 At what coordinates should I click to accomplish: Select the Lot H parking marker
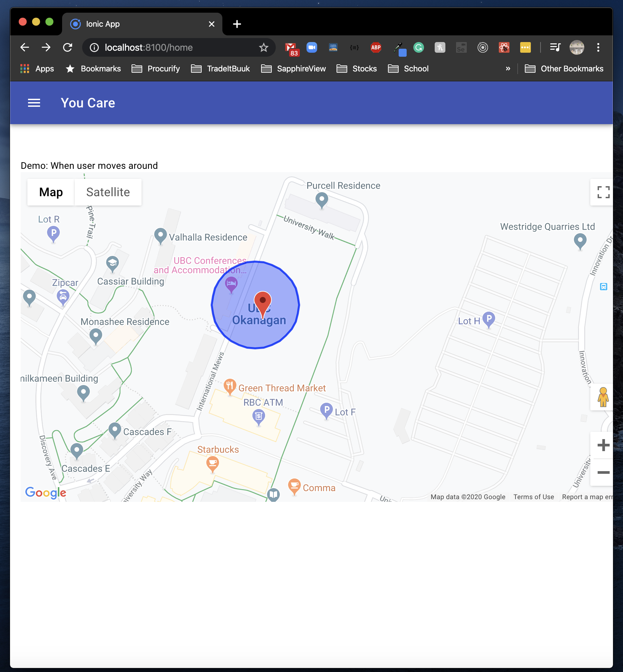(x=488, y=320)
